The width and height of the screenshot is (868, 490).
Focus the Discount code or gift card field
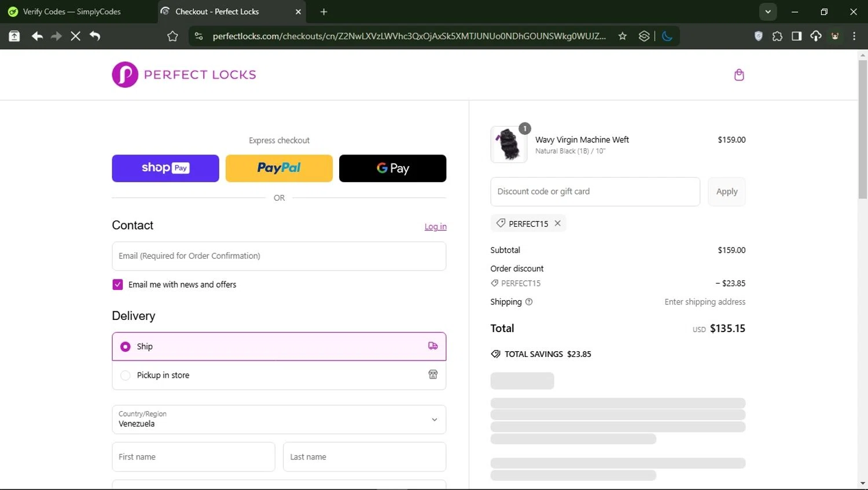(x=595, y=191)
